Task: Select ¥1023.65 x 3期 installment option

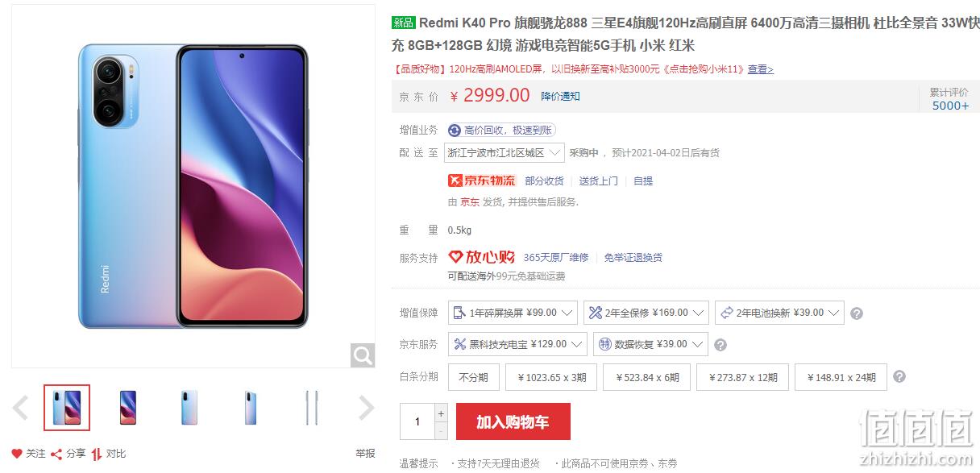Action: click(x=552, y=377)
